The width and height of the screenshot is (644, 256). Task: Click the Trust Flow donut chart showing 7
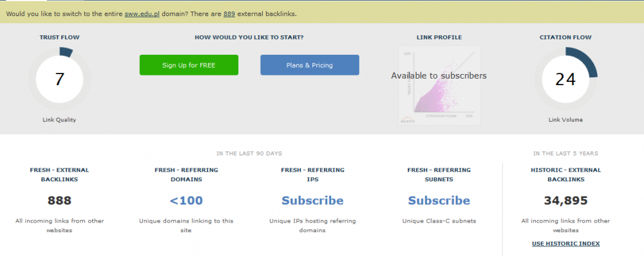(x=59, y=79)
